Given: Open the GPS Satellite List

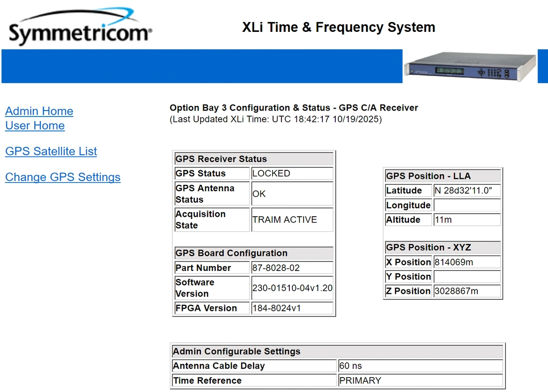Looking at the screenshot, I should point(51,151).
